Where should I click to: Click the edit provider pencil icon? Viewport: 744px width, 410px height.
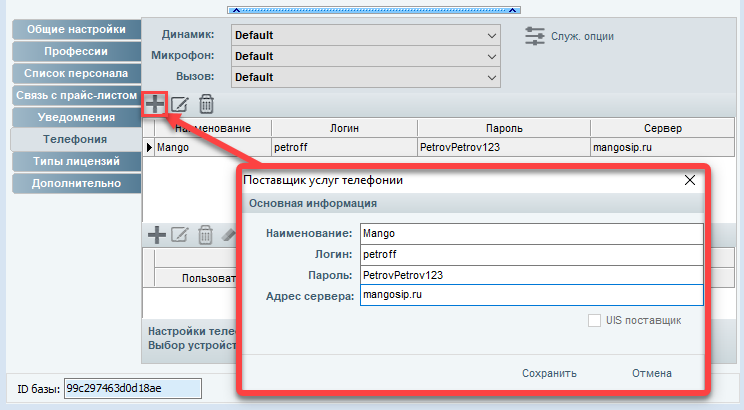click(180, 104)
